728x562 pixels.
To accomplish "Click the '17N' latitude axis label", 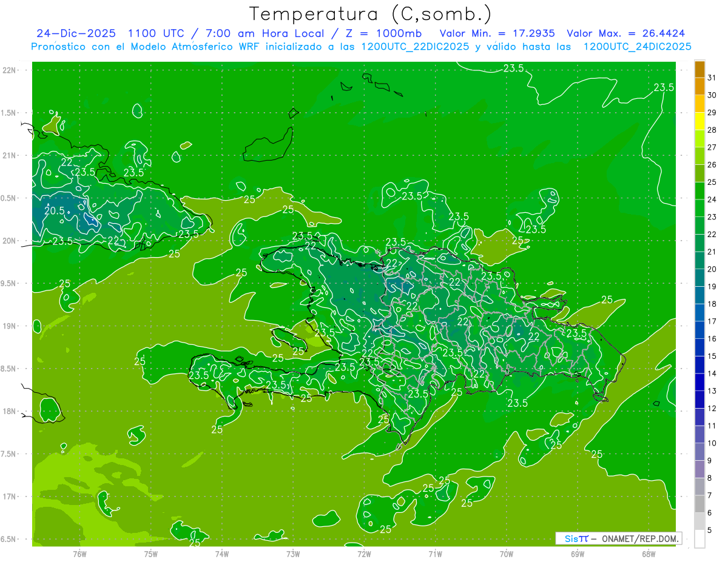I will (x=8, y=497).
